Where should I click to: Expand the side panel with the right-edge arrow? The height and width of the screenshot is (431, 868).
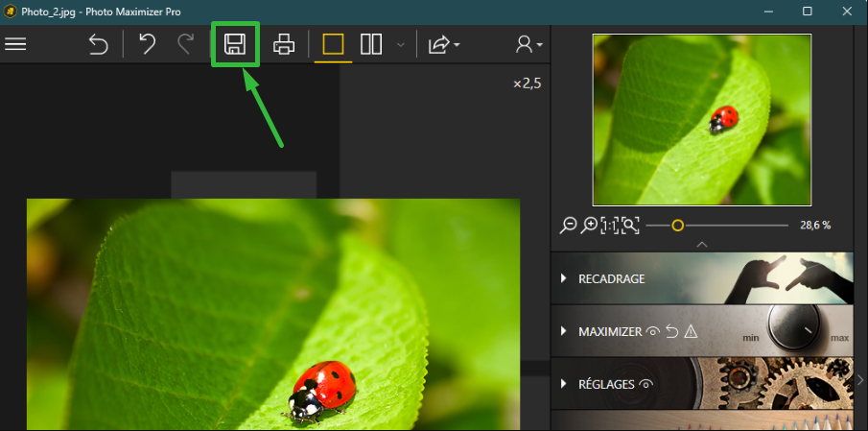point(860,379)
